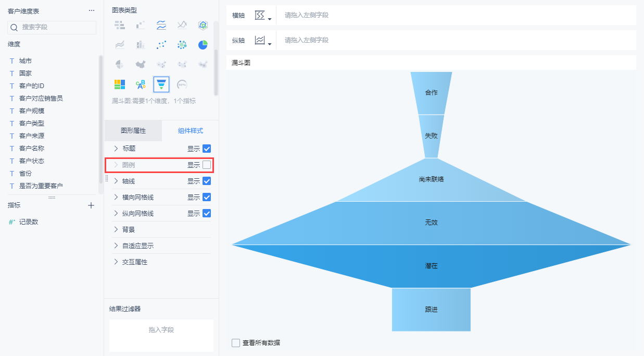Click the 纵轴 chart type icon
The width and height of the screenshot is (644, 356).
(x=260, y=40)
